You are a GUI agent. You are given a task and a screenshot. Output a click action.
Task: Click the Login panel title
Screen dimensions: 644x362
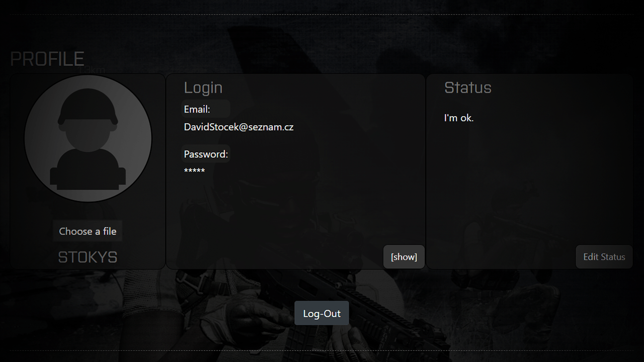203,87
